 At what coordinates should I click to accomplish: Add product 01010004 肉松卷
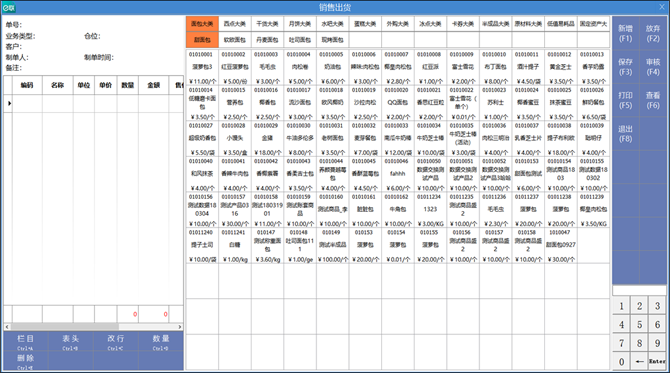tap(300, 67)
